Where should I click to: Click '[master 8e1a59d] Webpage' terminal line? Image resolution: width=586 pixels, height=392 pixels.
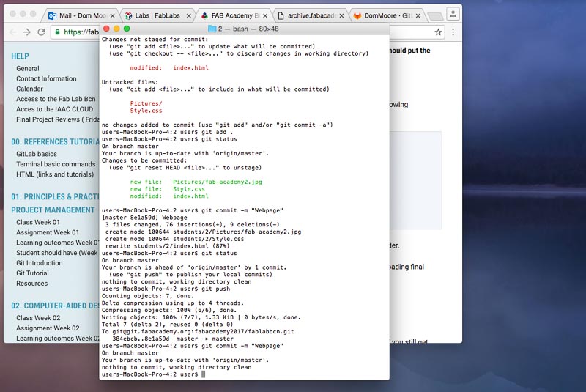coord(144,218)
